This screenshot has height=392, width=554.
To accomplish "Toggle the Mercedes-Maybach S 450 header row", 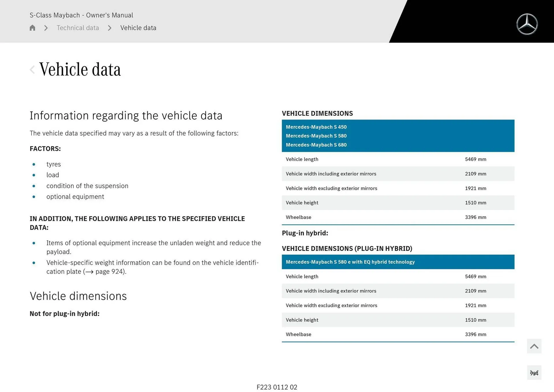I will point(316,127).
